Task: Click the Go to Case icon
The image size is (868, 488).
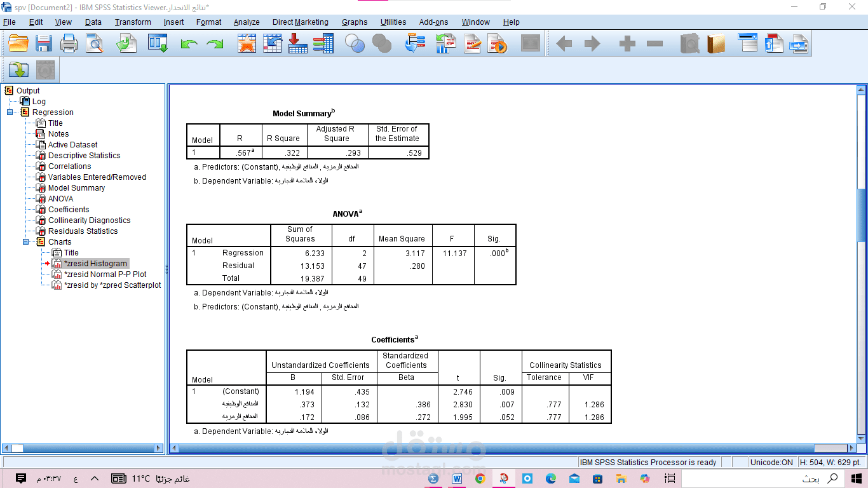Action: click(273, 44)
